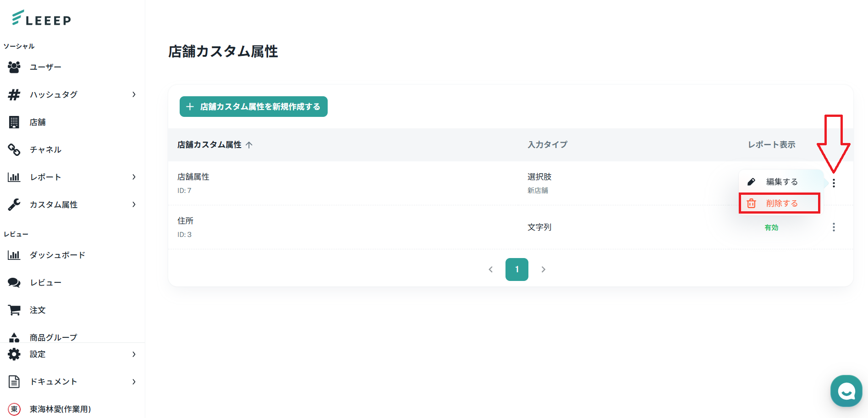Go to page 1 of pagination
Viewport: 868px width, 418px height.
pyautogui.click(x=516, y=269)
